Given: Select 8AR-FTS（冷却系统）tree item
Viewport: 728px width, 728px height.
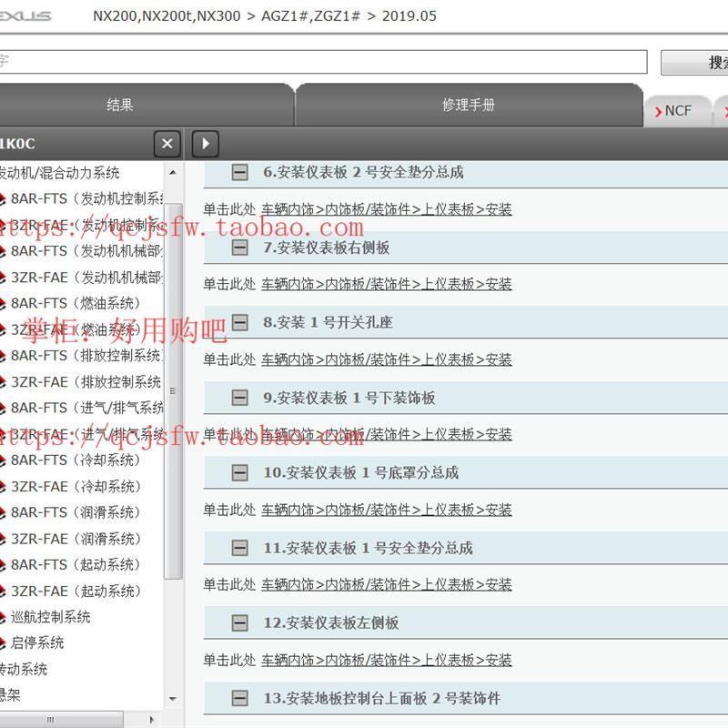Looking at the screenshot, I should (76, 460).
